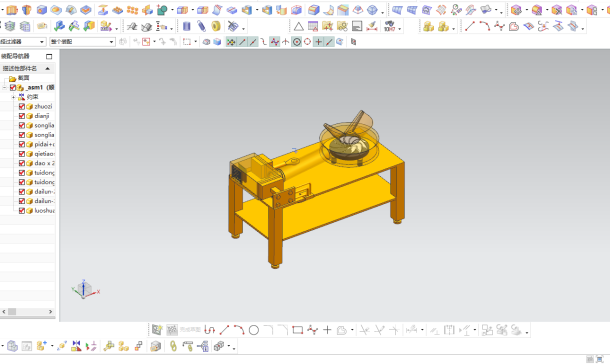Click the studio spline icon in sketch toolbar
The height and width of the screenshot is (364, 610).
(x=312, y=330)
